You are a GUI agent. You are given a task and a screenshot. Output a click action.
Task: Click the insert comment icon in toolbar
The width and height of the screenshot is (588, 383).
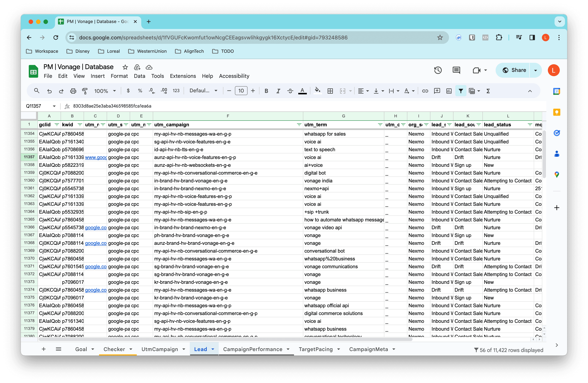pos(437,91)
